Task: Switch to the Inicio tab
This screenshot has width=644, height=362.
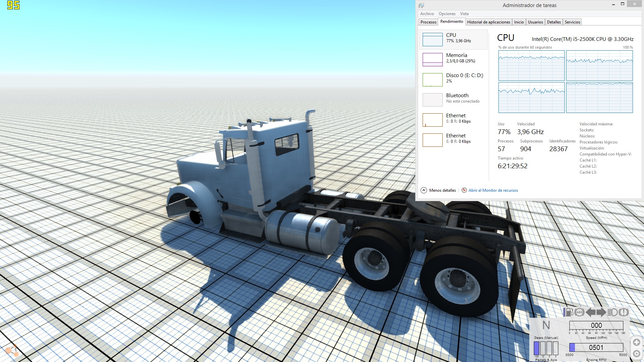Action: [519, 22]
